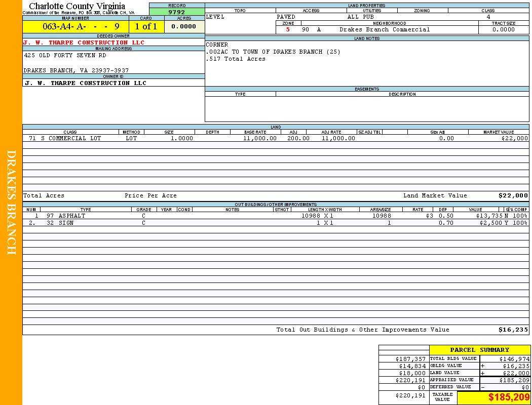532x405 pixels.
Task: Click the card '1 of 1' indicator
Action: coord(146,27)
